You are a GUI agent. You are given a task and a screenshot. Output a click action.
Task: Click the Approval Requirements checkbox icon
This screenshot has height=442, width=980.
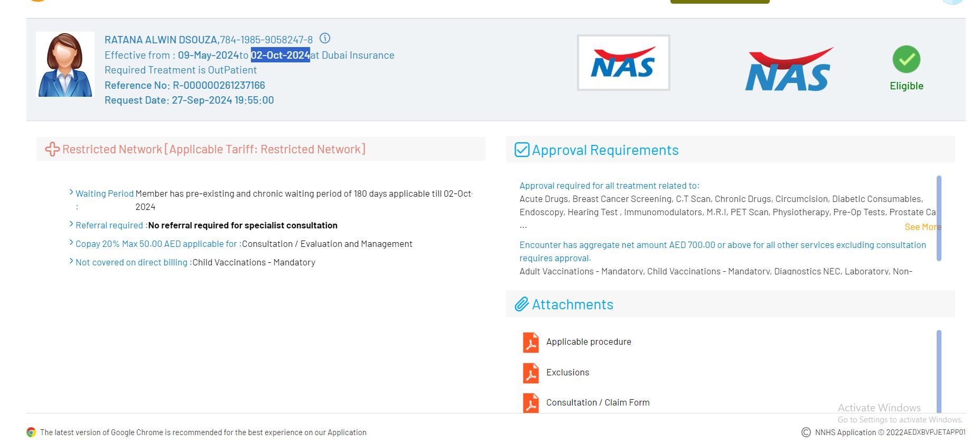tap(522, 150)
